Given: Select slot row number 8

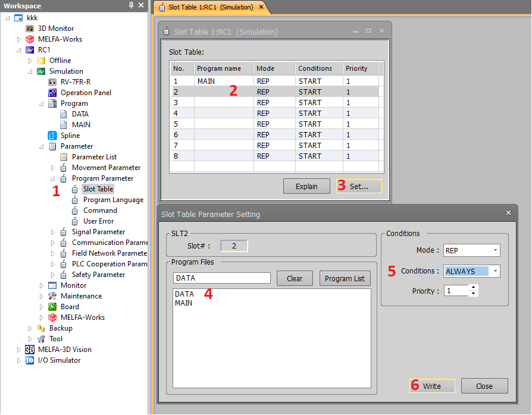Looking at the screenshot, I should (274, 156).
